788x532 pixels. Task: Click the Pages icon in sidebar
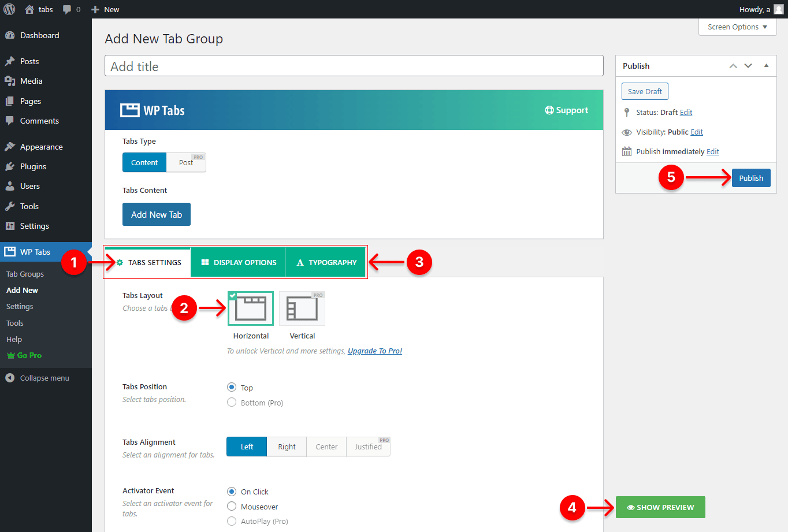pyautogui.click(x=10, y=101)
